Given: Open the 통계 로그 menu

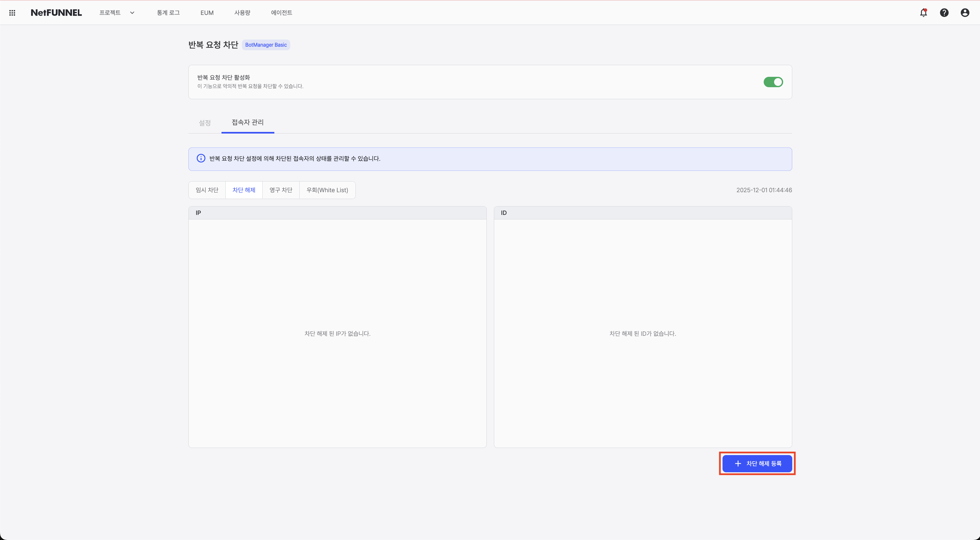Looking at the screenshot, I should click(x=168, y=13).
